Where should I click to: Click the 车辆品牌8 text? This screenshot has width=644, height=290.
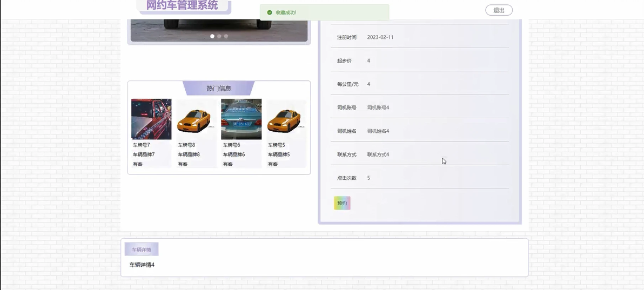click(x=189, y=154)
